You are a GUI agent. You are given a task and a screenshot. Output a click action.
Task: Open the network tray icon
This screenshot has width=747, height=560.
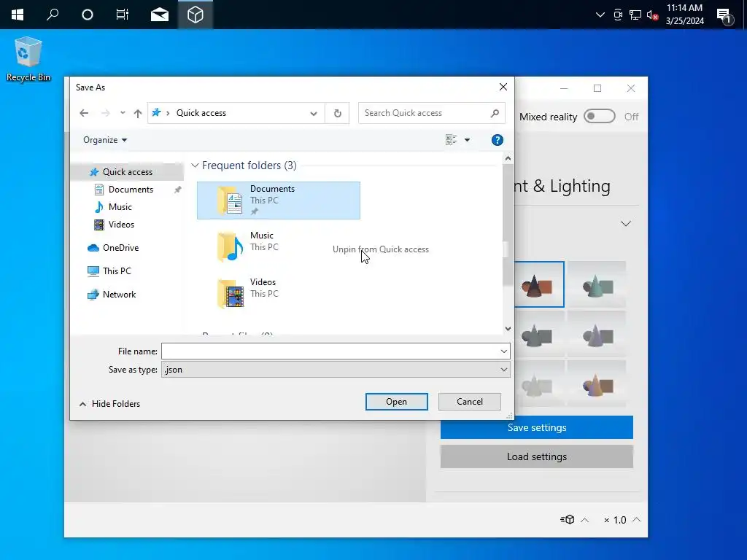tap(635, 15)
